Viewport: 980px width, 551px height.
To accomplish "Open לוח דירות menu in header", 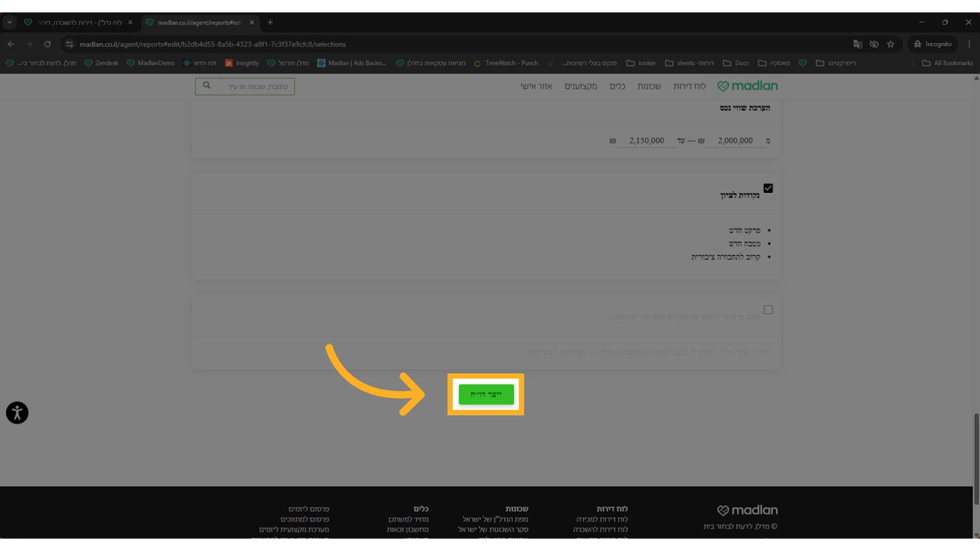I will pos(690,86).
